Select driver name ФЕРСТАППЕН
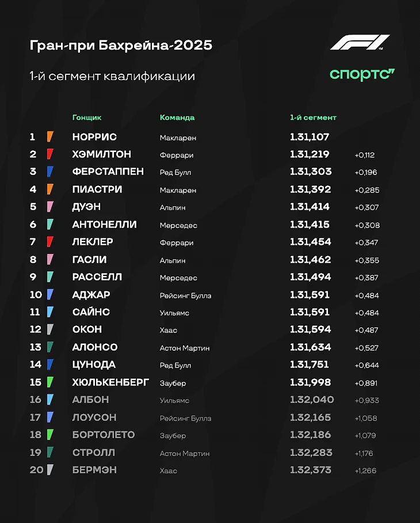 pos(108,172)
